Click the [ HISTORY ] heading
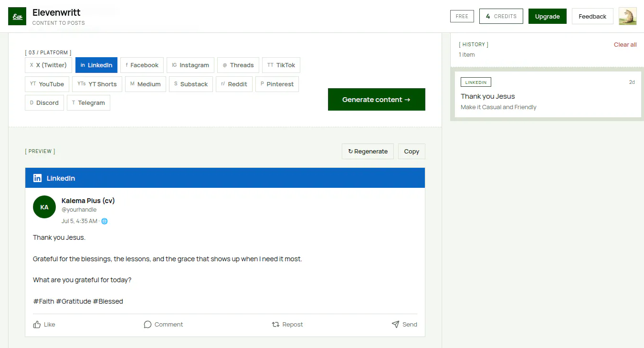This screenshot has height=348, width=644. click(x=474, y=44)
